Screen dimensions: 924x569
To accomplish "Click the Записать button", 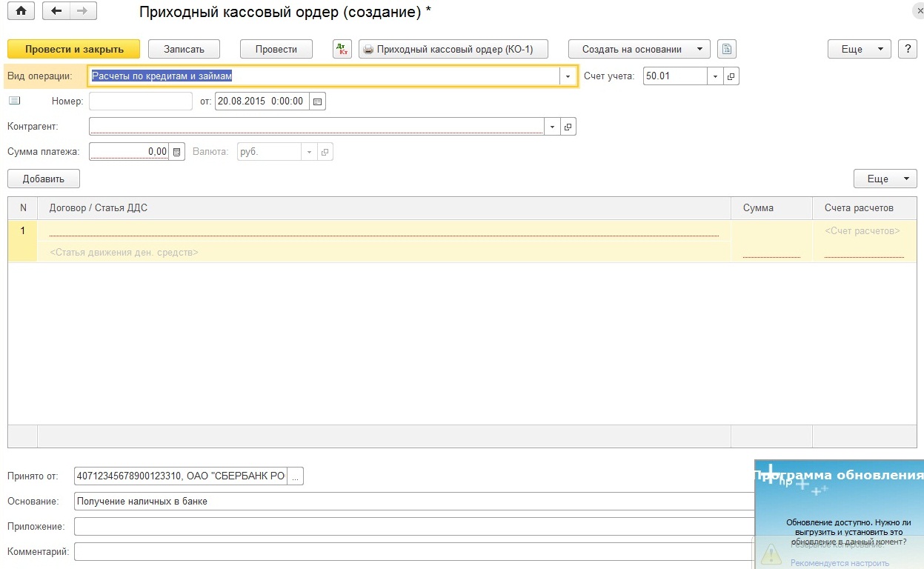I will tap(184, 49).
